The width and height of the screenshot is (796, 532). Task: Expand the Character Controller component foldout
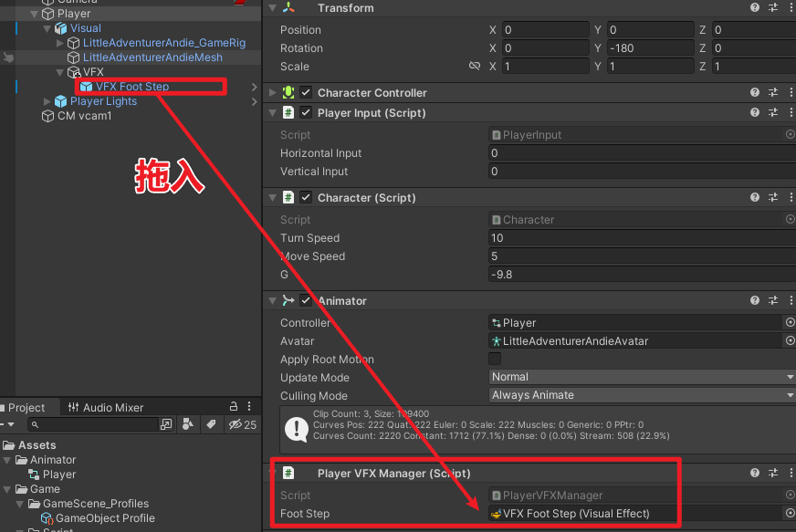272,93
